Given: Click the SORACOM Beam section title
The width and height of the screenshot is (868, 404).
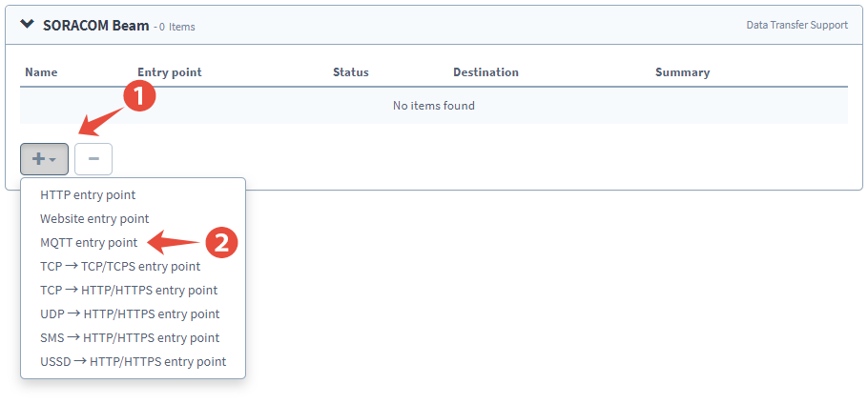Looking at the screenshot, I should (96, 26).
